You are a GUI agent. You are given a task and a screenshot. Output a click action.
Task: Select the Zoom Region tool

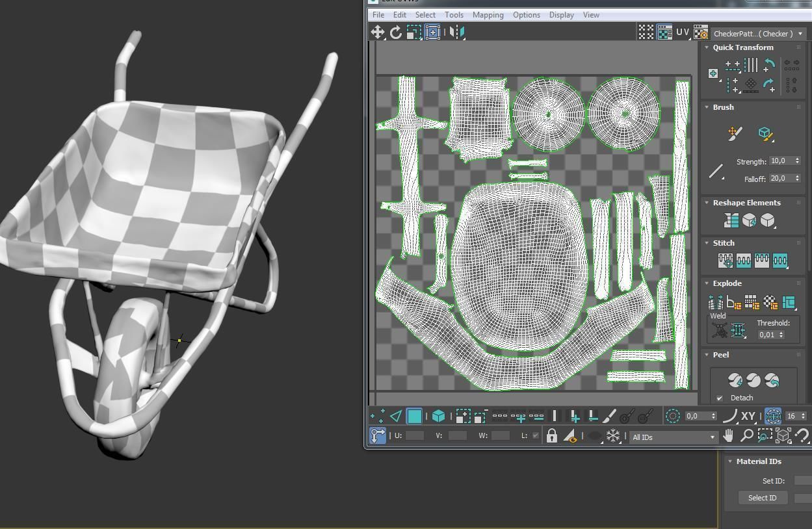(x=765, y=435)
